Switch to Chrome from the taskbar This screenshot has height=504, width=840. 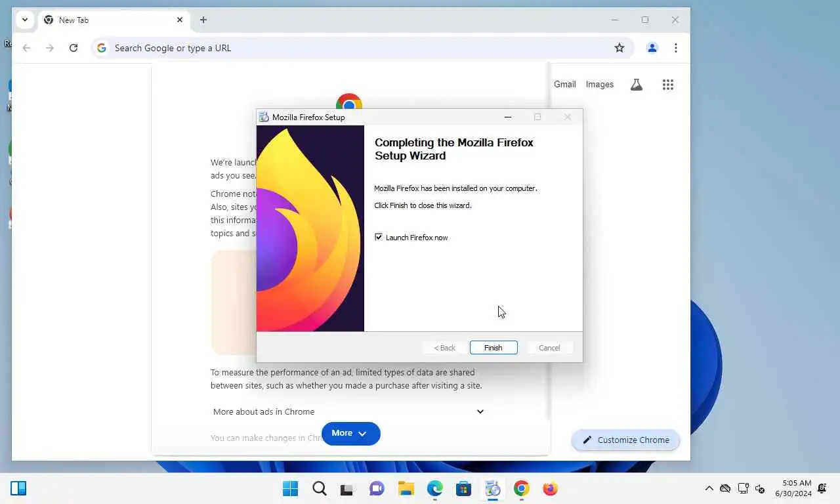click(522, 489)
